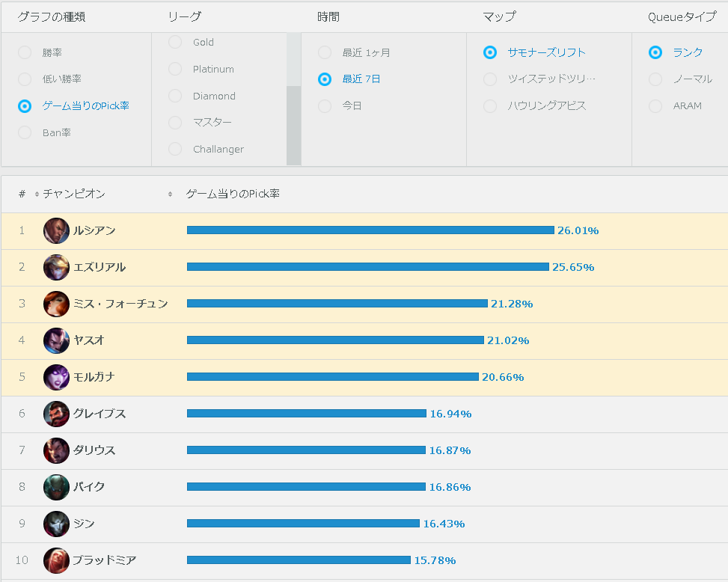Image resolution: width=728 pixels, height=582 pixels.
Task: Click the ルシアン champion portrait icon
Action: [56, 230]
